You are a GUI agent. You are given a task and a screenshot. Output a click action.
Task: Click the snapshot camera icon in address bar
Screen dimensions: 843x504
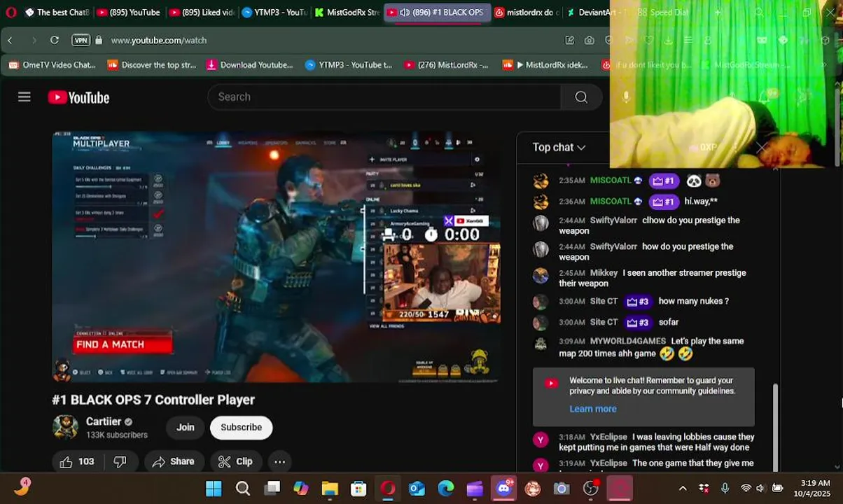590,41
